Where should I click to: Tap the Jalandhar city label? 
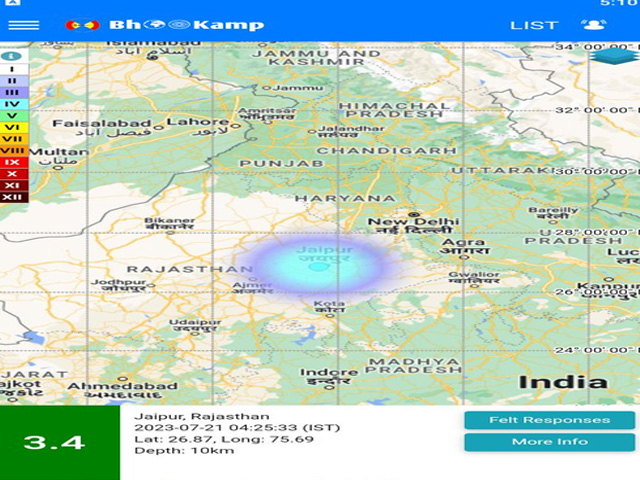pos(351,131)
